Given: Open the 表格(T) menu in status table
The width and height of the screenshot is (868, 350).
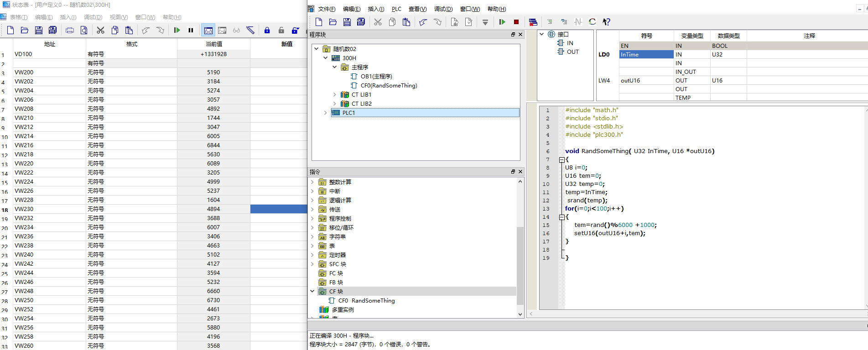Looking at the screenshot, I should click(x=19, y=17).
